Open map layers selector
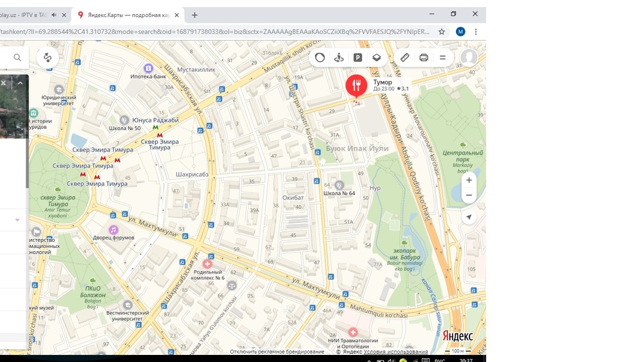The width and height of the screenshot is (644, 362). pyautogui.click(x=377, y=57)
